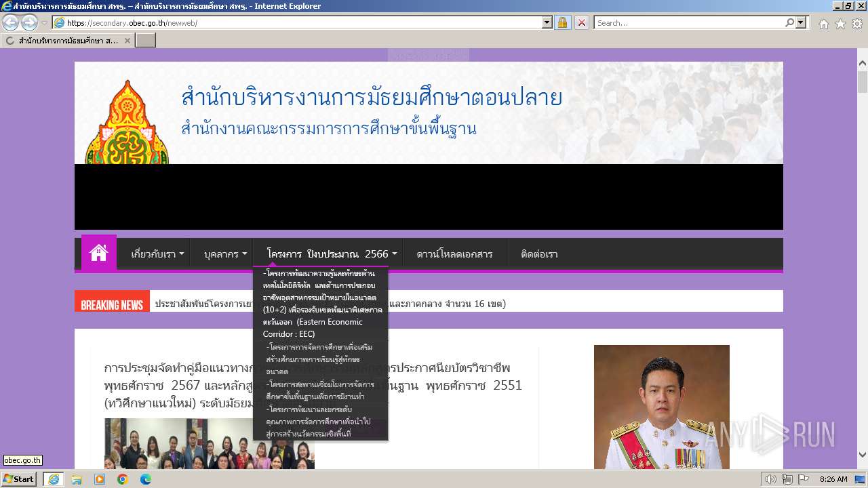
Task: Click the Action Center flag tray icon
Action: tap(804, 479)
